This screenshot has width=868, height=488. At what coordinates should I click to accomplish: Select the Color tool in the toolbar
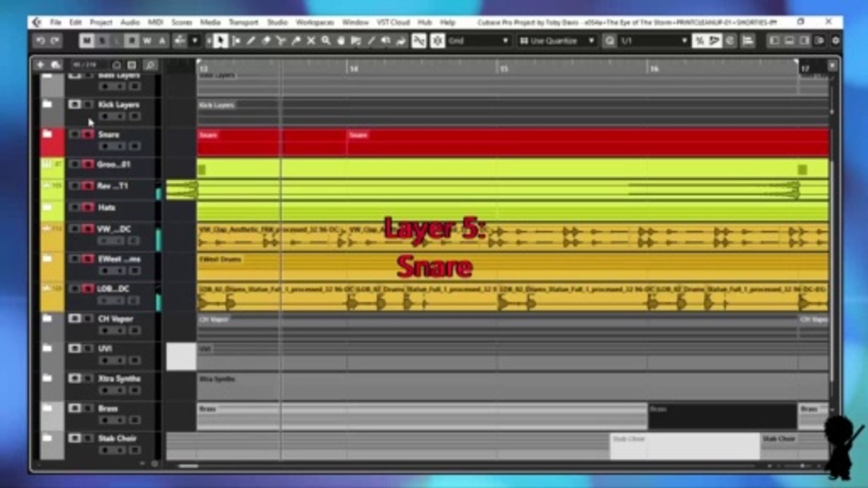click(x=400, y=41)
